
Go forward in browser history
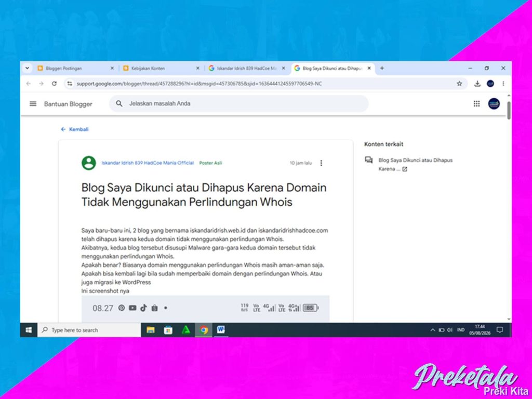41,84
